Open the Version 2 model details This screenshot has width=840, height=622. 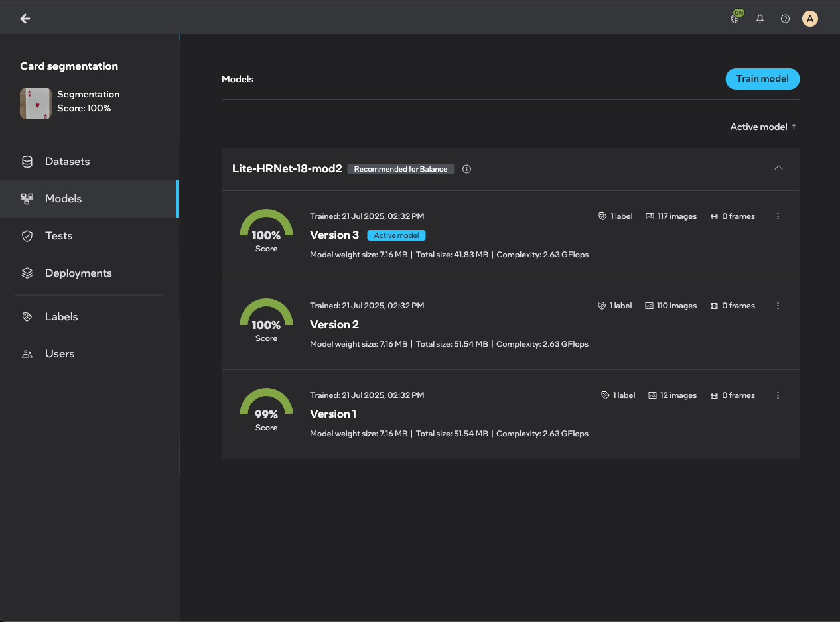pyautogui.click(x=334, y=324)
